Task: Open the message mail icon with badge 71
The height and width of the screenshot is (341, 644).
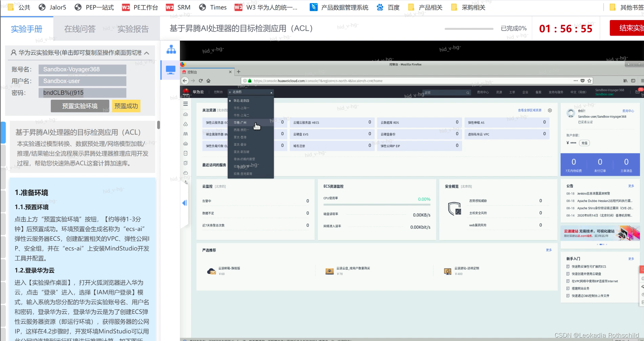Action: (x=638, y=92)
